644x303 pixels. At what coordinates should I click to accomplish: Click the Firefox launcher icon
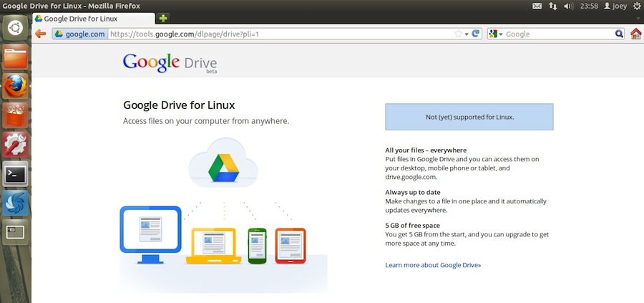coord(16,87)
